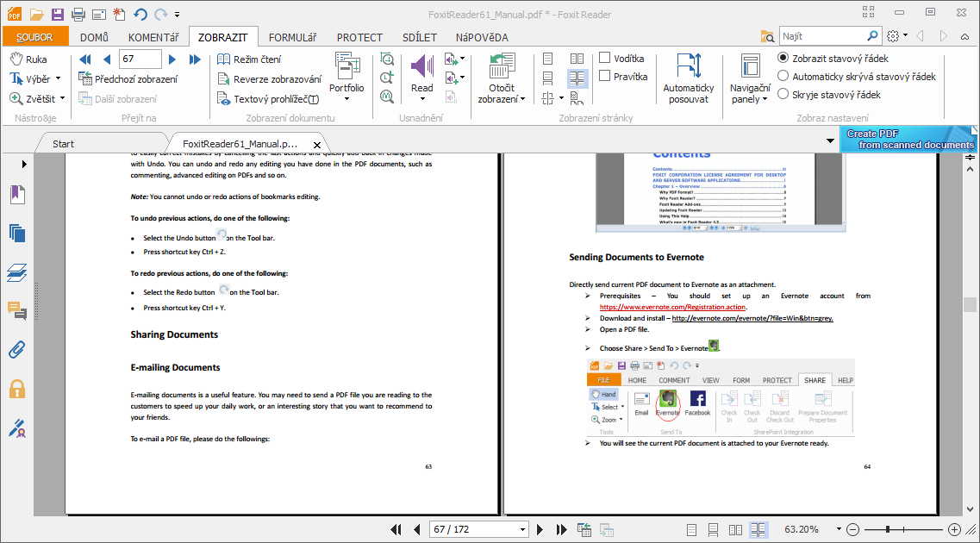This screenshot has height=543, width=980.
Task: Go to next page arrow in ribbon
Action: click(x=172, y=59)
